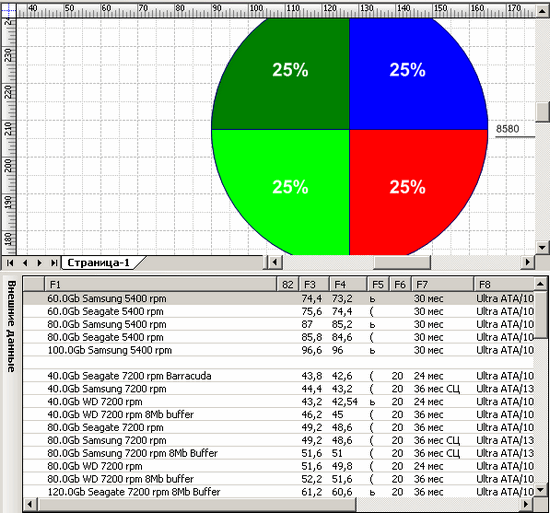Select row 40.0Gb WD 7200 rpm
Image resolution: width=550 pixels, height=513 pixels.
tap(279, 401)
